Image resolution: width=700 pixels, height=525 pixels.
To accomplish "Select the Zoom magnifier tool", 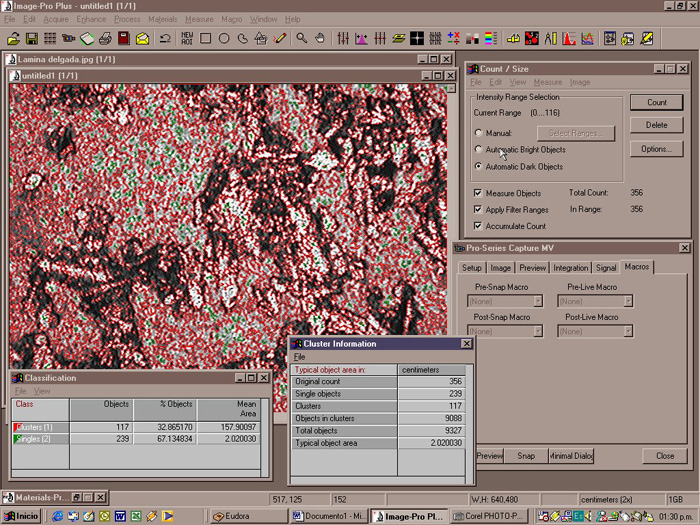I will 302,39.
